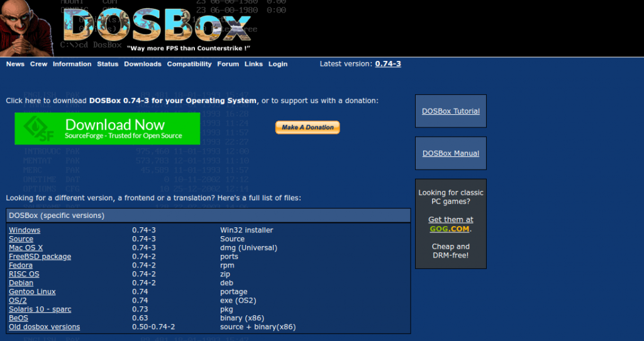Click "Looking for classic PC games?" text
The width and height of the screenshot is (644, 341).
point(450,197)
